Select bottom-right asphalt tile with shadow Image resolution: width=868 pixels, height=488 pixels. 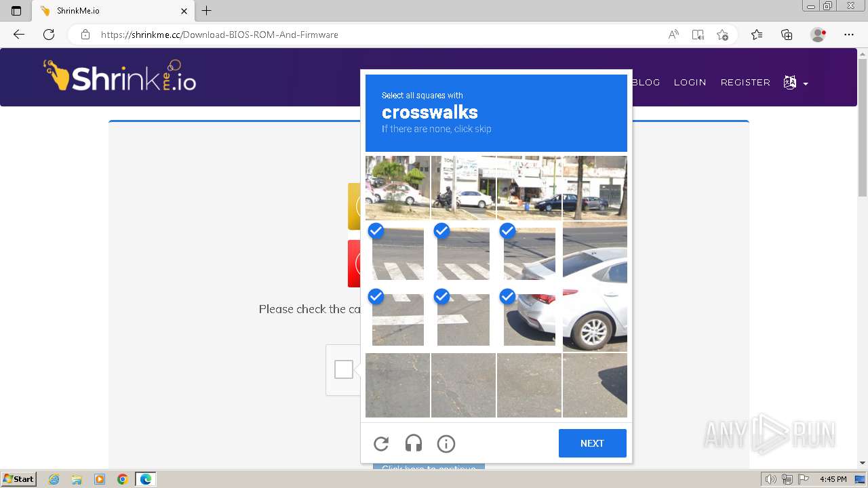pos(595,385)
